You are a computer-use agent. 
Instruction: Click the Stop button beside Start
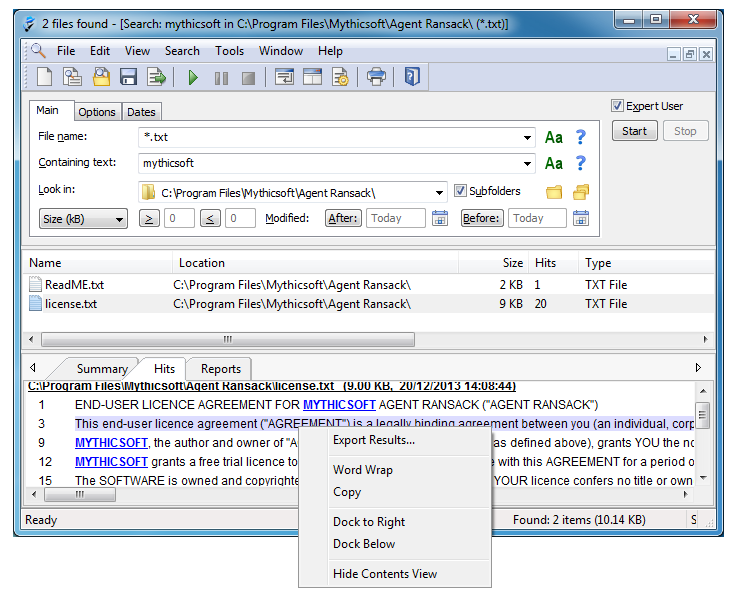[685, 131]
